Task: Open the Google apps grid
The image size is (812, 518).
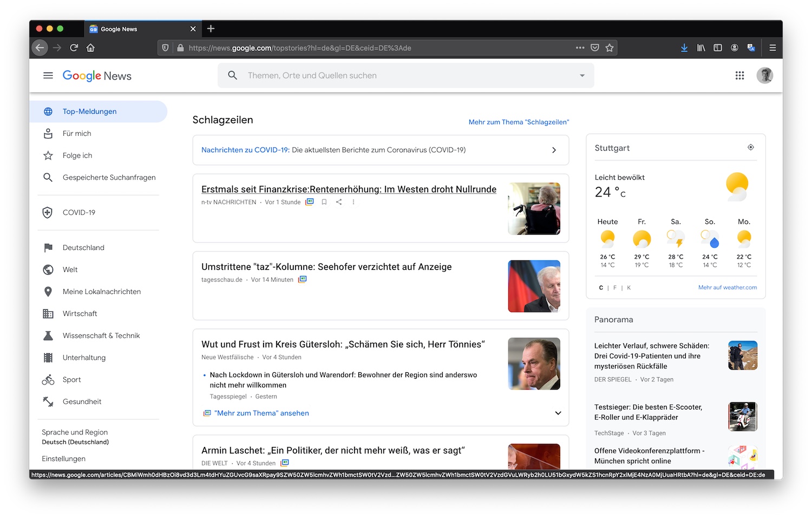Action: point(739,76)
